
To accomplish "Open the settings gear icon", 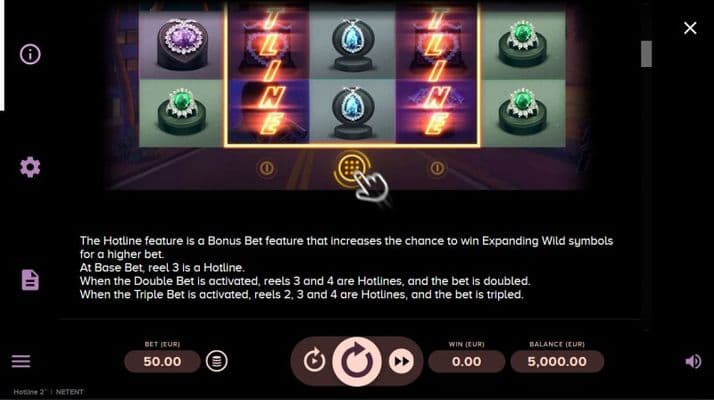I will click(x=30, y=167).
